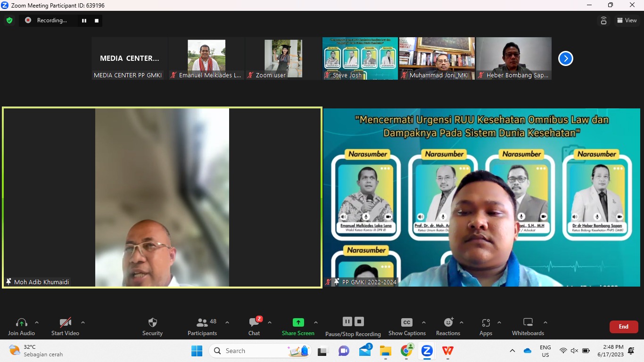
Task: Pause the recording from top indicator
Action: click(84, 21)
